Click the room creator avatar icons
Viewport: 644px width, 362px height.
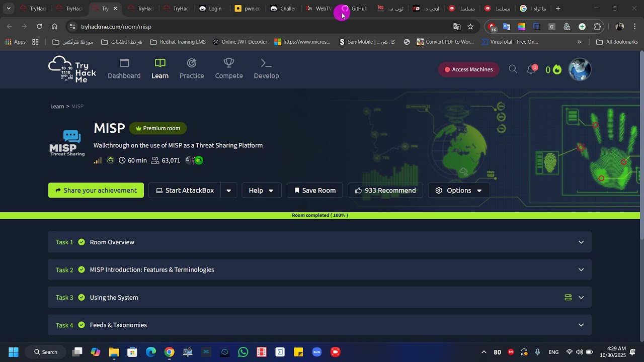pyautogui.click(x=194, y=160)
